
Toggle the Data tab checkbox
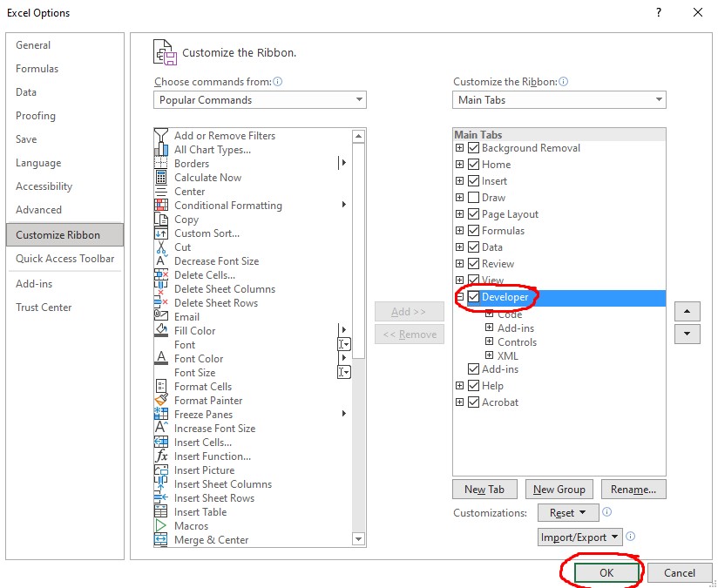click(473, 247)
